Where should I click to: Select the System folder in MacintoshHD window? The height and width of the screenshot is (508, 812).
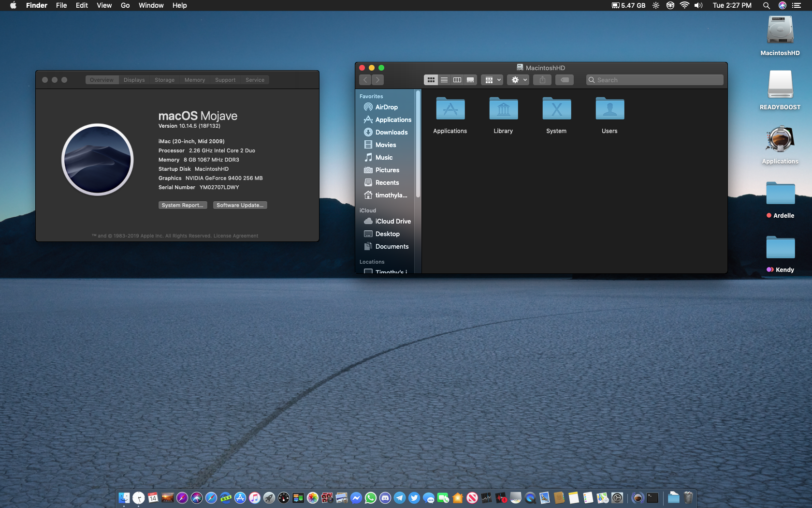(x=556, y=116)
